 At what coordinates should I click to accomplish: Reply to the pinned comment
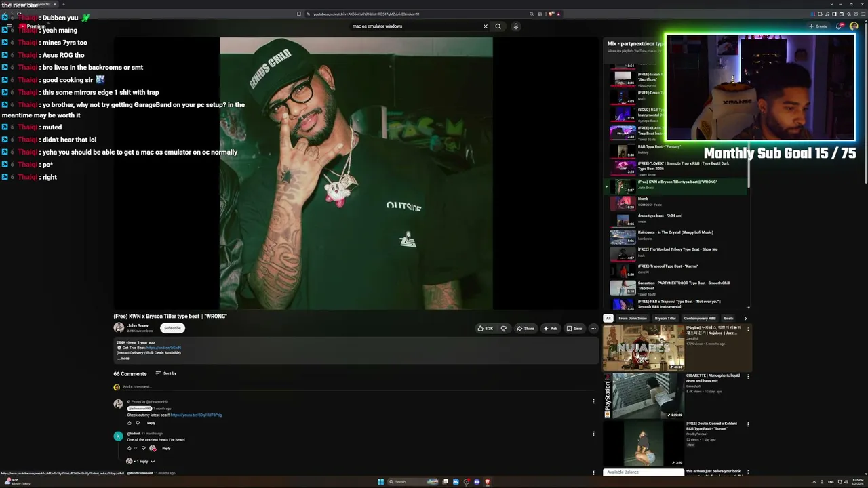tap(151, 423)
